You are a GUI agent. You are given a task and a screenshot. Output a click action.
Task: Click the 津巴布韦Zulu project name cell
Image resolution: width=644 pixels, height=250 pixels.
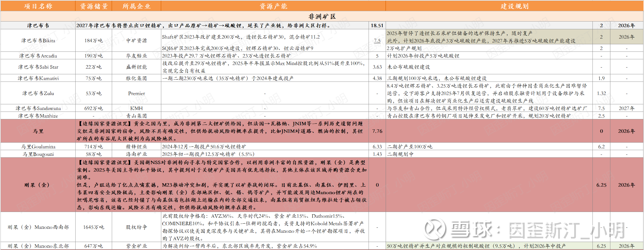point(38,93)
